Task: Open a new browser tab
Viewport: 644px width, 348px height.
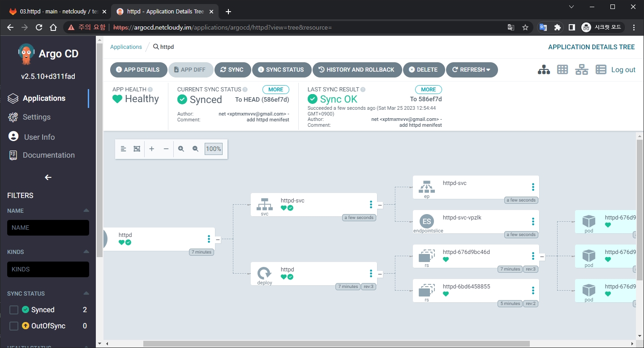Action: (228, 12)
